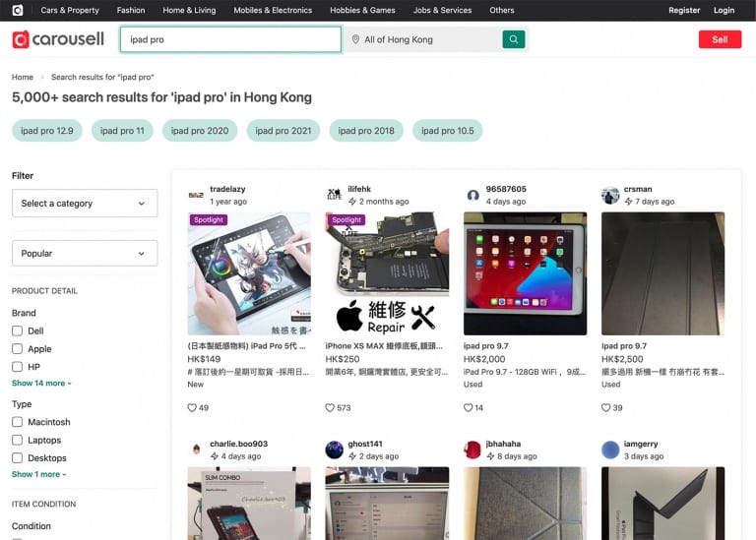
Task: Open the red iPad Pro 9.7 thumbnail
Action: click(x=525, y=273)
